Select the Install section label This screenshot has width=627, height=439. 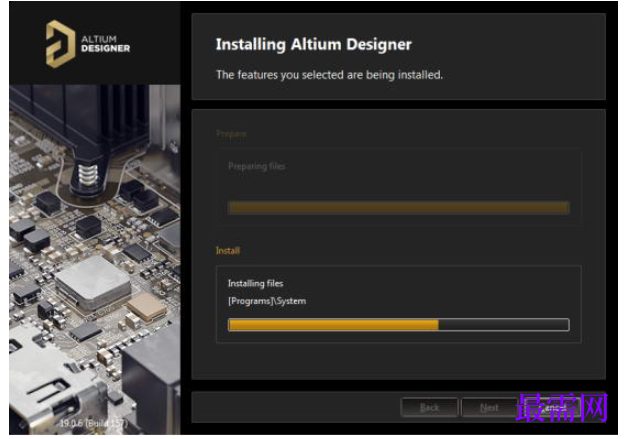coord(228,251)
